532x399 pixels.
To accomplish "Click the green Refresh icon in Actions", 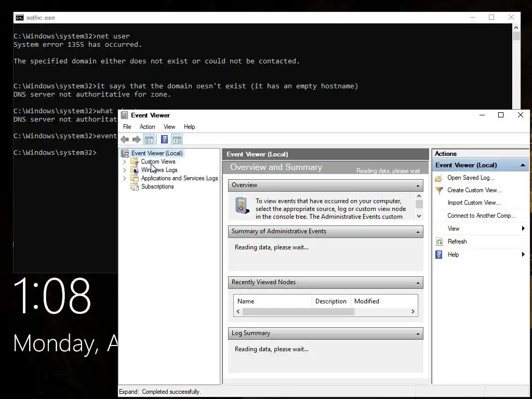I will pyautogui.click(x=439, y=242).
